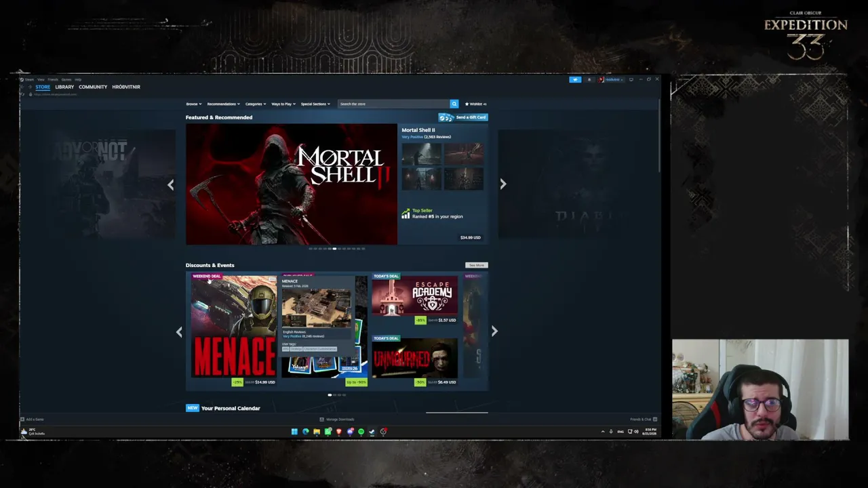Screen dimensions: 868x488
Task: Click the Steam back navigation arrow
Action: tap(22, 87)
